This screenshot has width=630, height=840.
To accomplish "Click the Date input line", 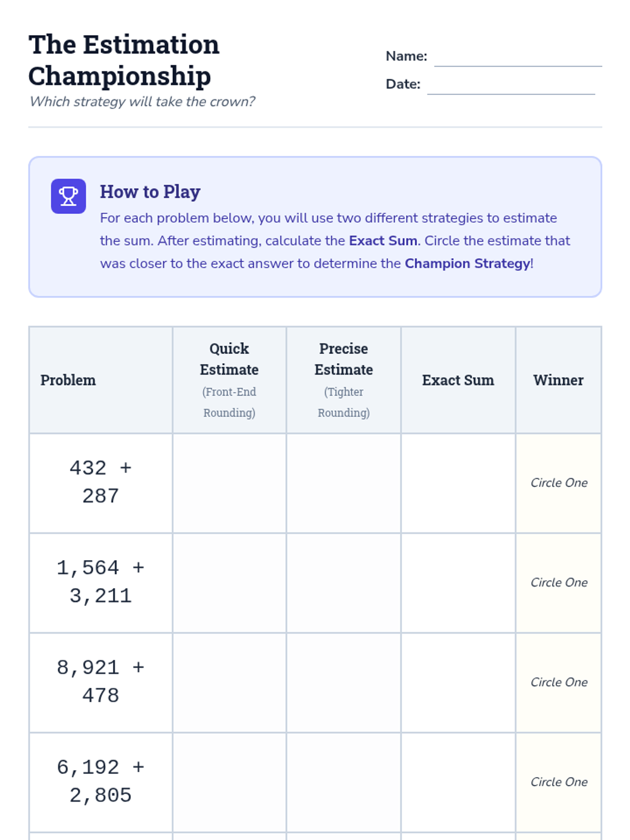I will (511, 86).
